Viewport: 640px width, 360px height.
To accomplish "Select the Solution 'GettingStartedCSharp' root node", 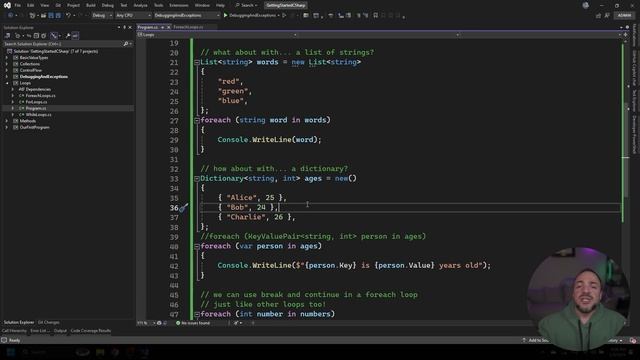I will coord(56,51).
